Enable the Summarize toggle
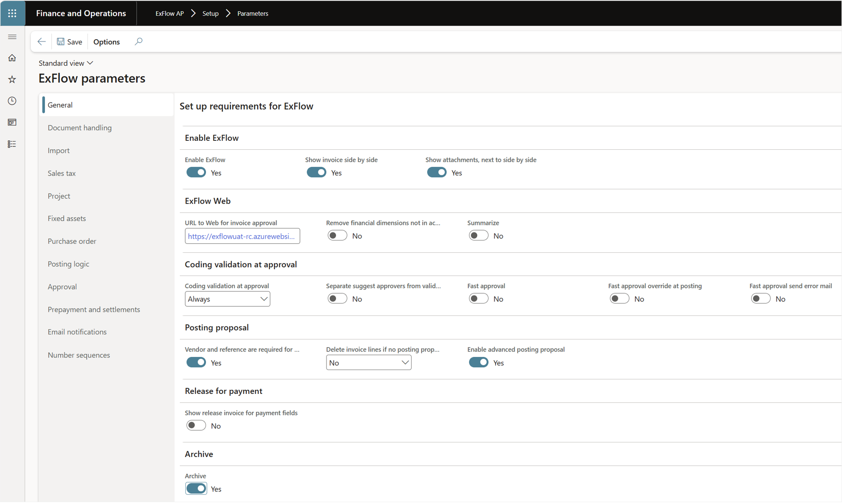The height and width of the screenshot is (504, 842). (479, 236)
